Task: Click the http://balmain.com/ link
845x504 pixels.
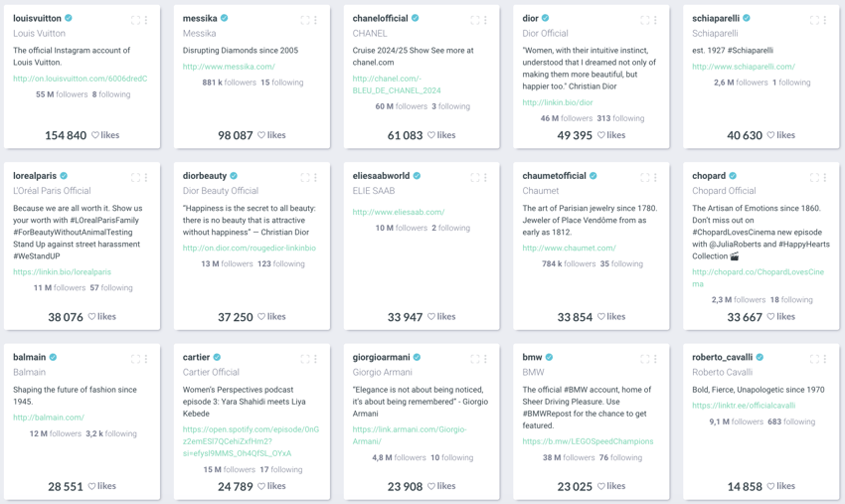Action: pyautogui.click(x=49, y=418)
